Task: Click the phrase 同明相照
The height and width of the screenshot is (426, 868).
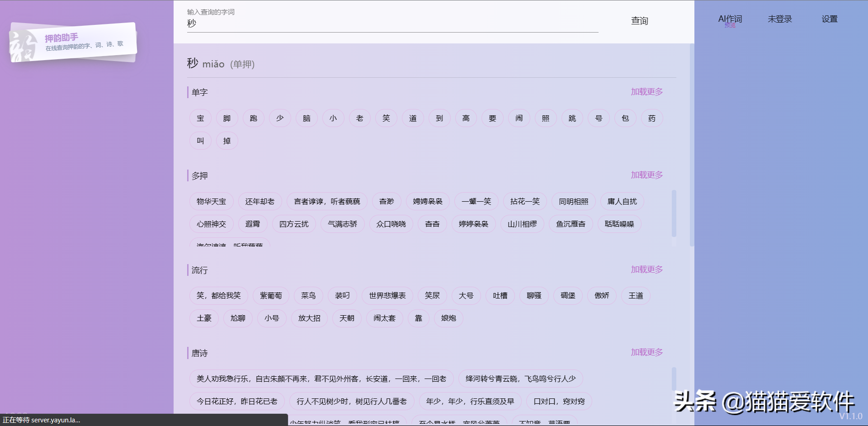Action: point(574,202)
